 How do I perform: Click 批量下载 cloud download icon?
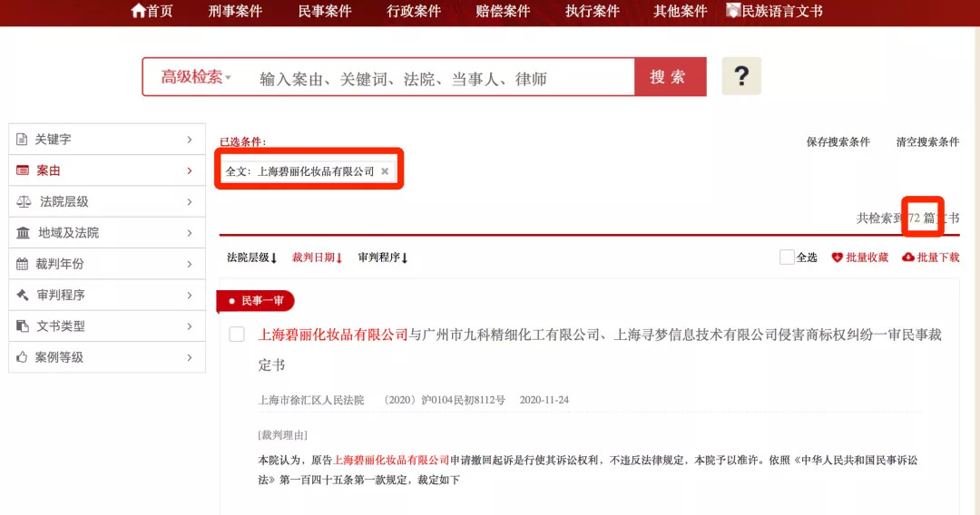[x=908, y=257]
